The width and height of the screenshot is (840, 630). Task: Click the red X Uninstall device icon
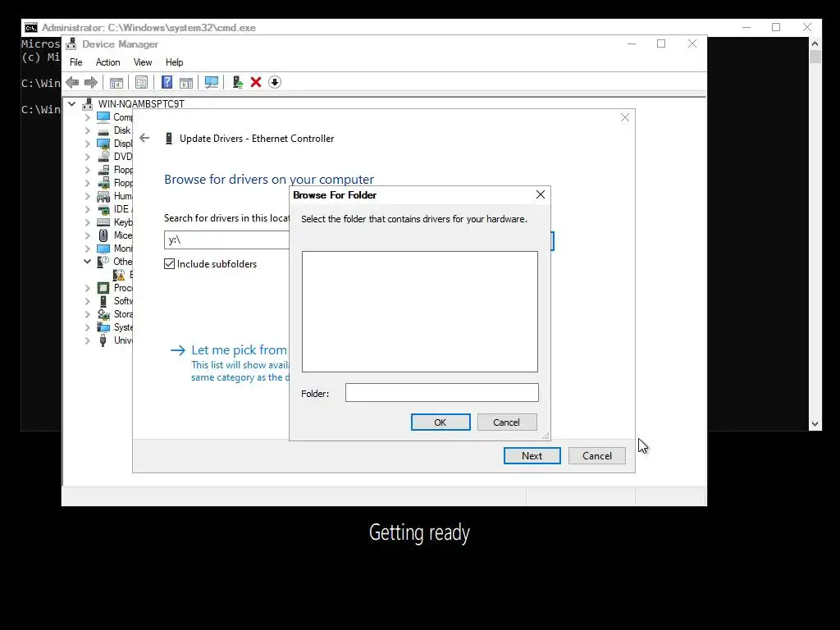[256, 82]
